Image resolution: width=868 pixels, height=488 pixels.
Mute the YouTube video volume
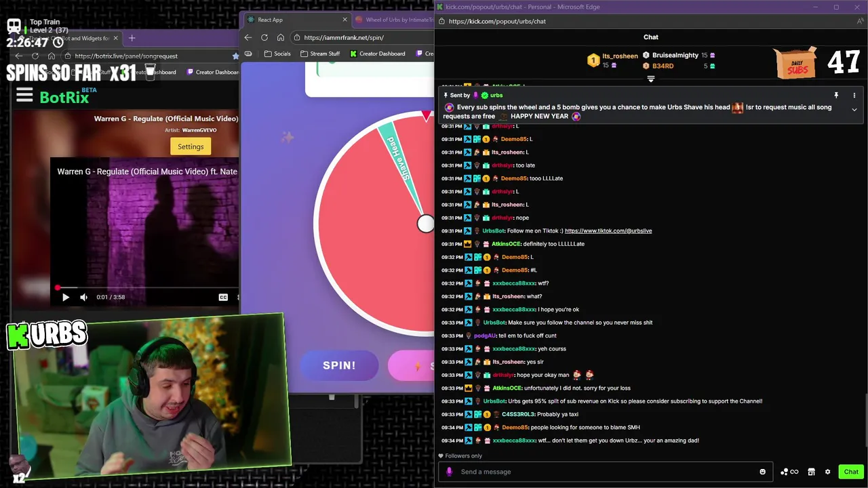(83, 297)
